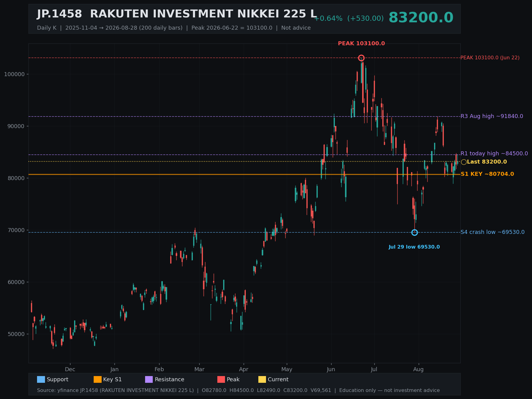Click the 'Last 83200.0' label
532x399 pixels.
click(x=487, y=162)
